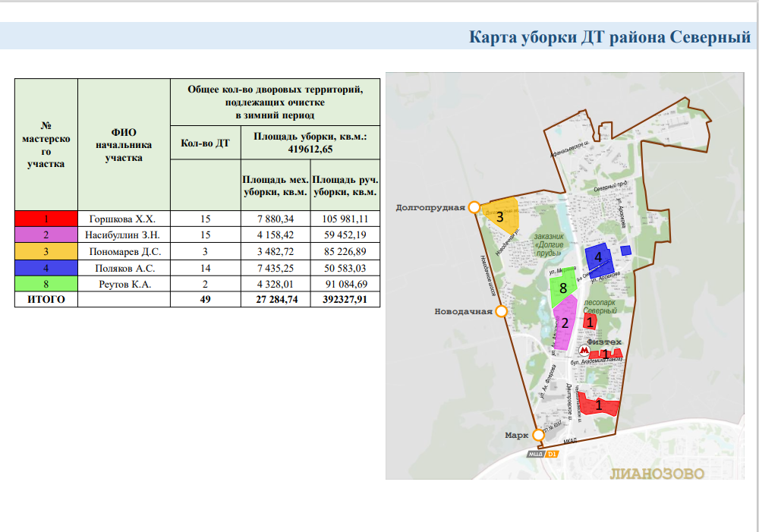Screen dimensions: 759x532
Task: Click the МЦД D1 badge on map
Action: 543,454
